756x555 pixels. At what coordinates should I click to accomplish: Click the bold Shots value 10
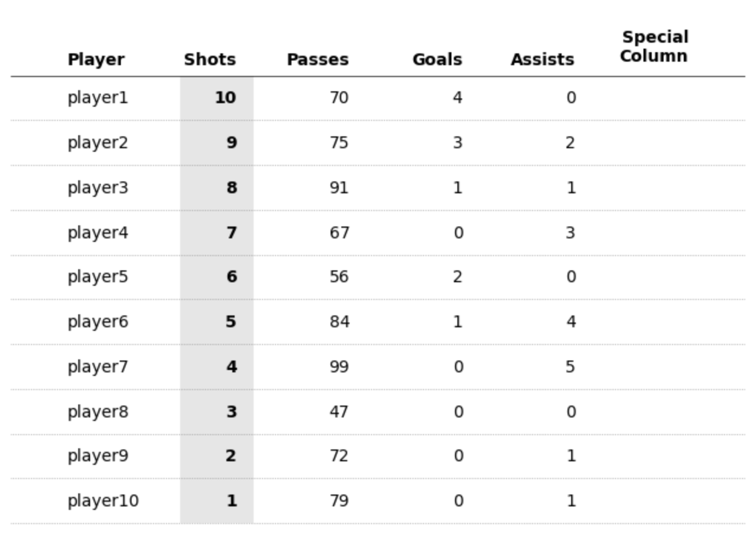pyautogui.click(x=225, y=98)
